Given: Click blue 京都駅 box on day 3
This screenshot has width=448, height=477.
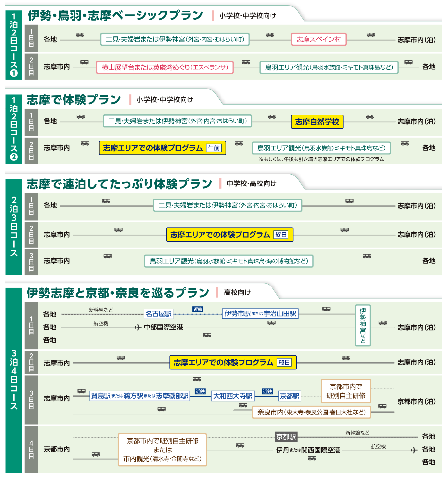Looking at the screenshot, I should (x=290, y=396).
